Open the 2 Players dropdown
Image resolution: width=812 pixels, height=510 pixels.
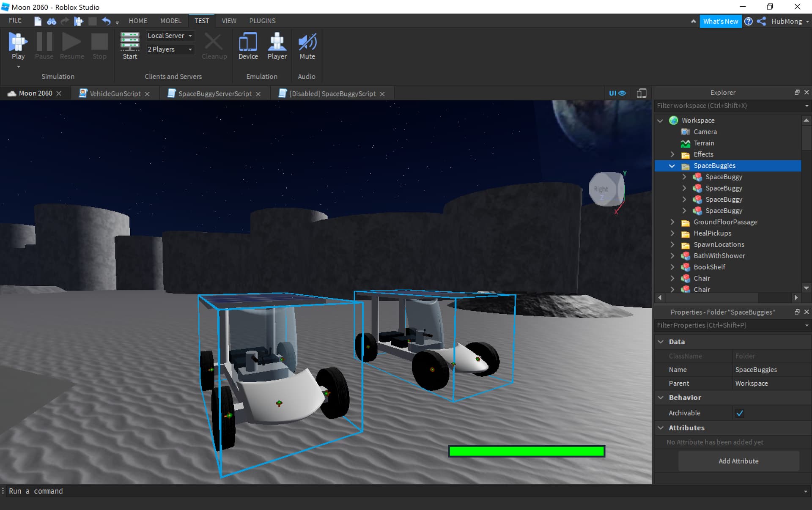170,49
